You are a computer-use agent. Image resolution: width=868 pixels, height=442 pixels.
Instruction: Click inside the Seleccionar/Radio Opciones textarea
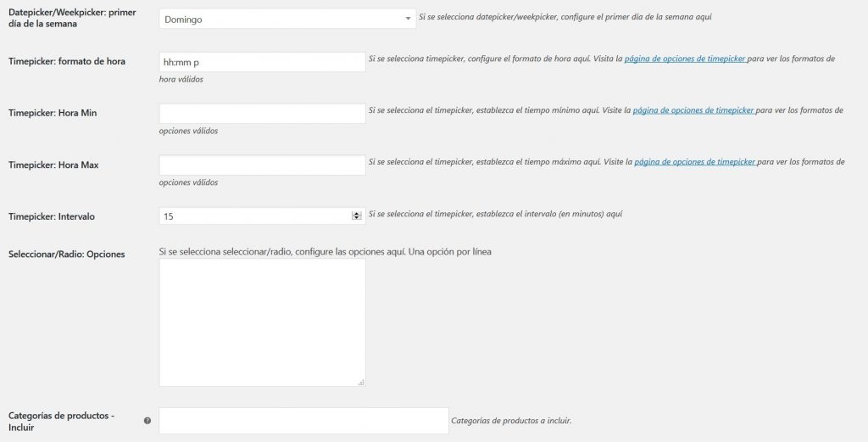click(x=262, y=322)
